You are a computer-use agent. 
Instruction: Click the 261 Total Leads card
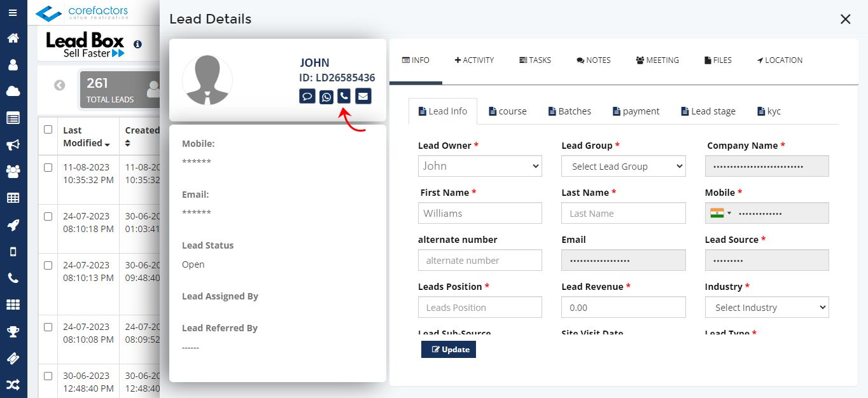click(x=118, y=90)
